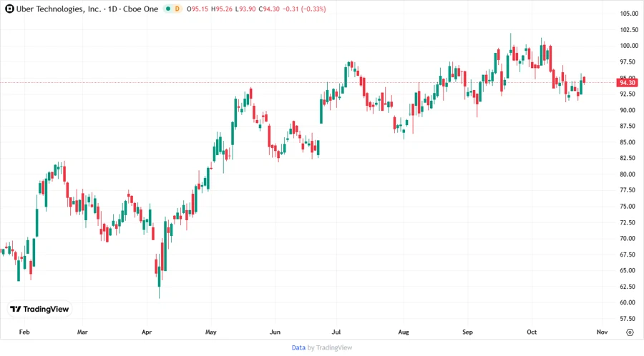Click the 82.50 price axis label
The width and height of the screenshot is (644, 356).
point(629,158)
